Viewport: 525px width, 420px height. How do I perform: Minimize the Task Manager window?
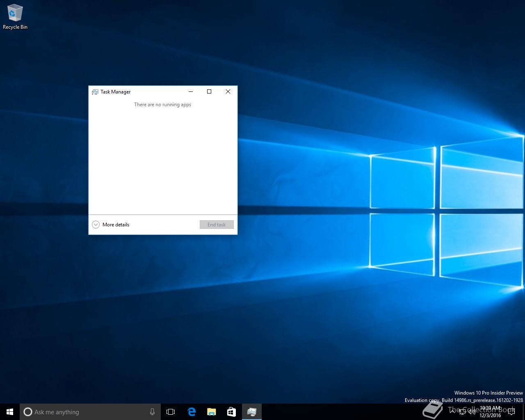190,91
